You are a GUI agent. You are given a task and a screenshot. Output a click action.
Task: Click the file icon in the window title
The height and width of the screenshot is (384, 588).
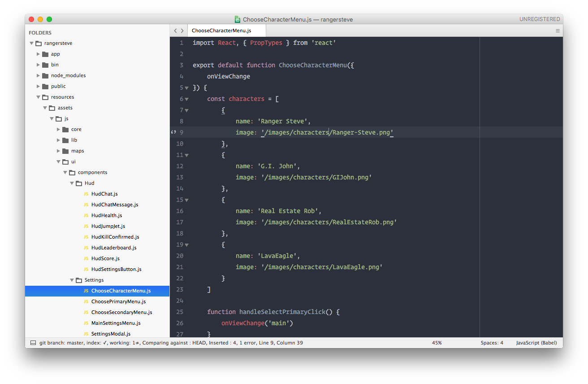pyautogui.click(x=238, y=19)
